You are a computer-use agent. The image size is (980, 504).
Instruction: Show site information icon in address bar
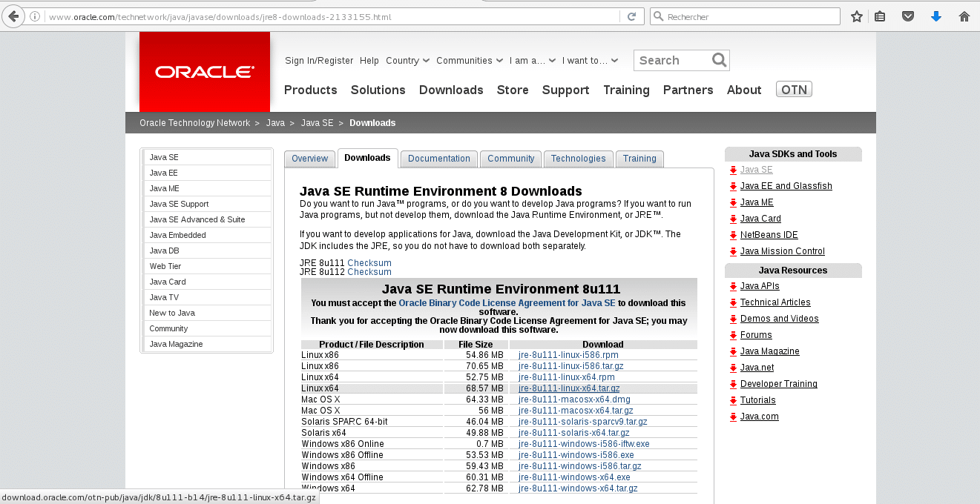tap(35, 16)
